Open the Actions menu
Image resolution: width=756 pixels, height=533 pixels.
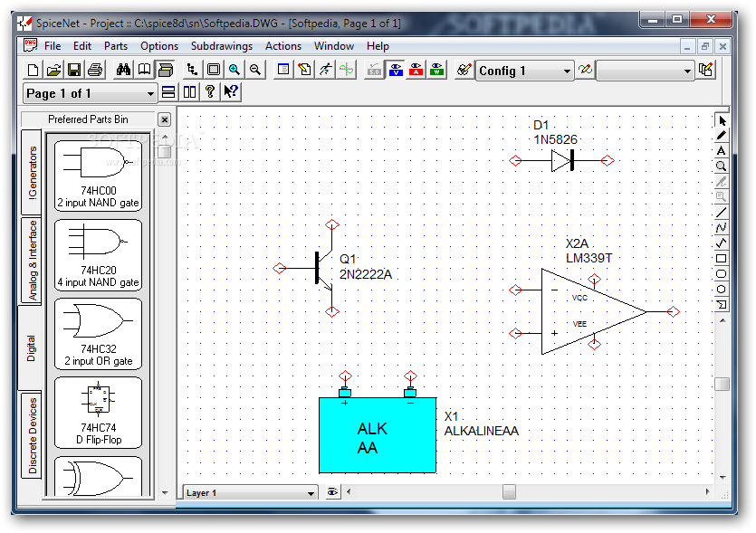click(283, 46)
